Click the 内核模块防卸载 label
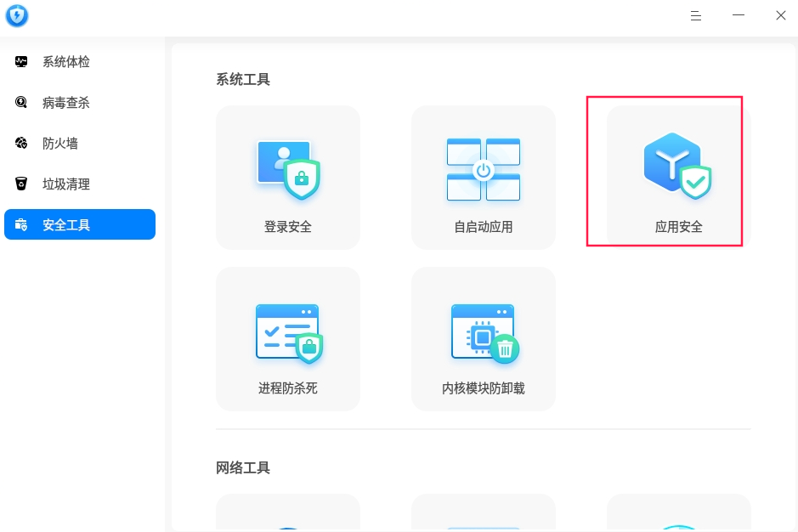 [484, 388]
